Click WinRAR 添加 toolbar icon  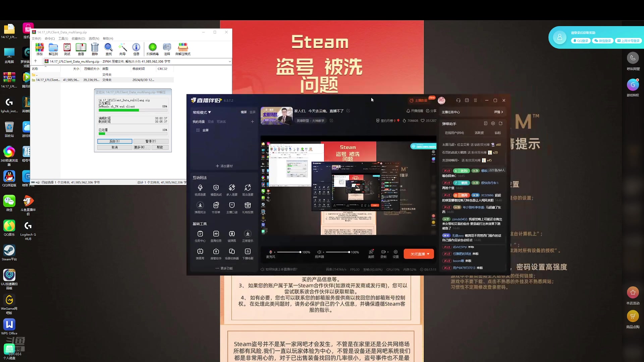pos(40,49)
